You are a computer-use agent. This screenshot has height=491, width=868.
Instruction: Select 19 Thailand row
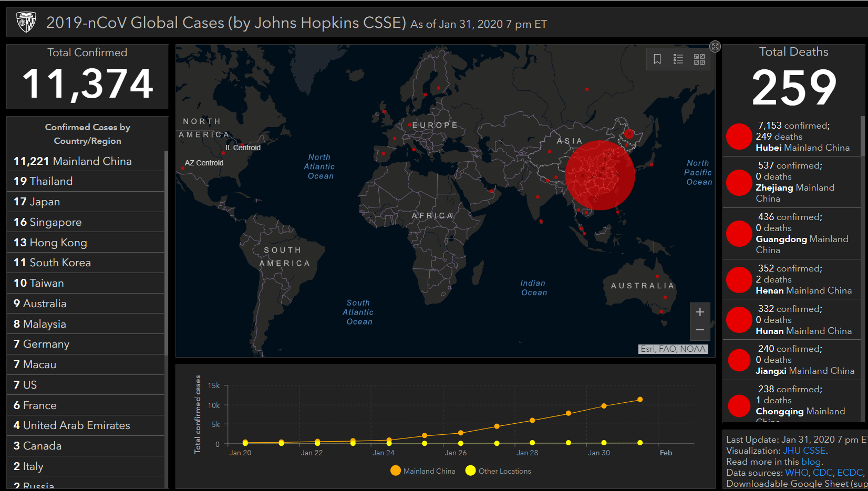85,181
